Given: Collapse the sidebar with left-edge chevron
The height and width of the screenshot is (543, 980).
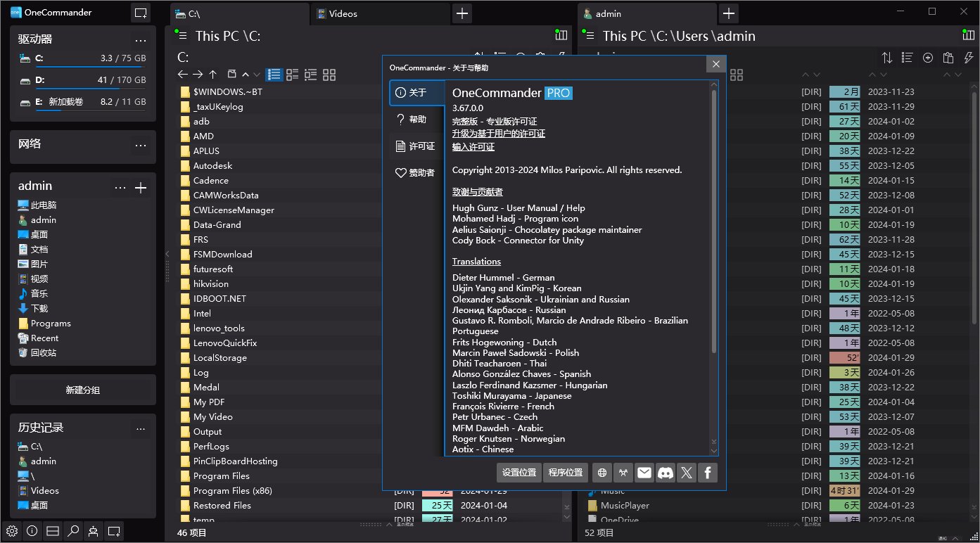Looking at the screenshot, I should point(167,254).
